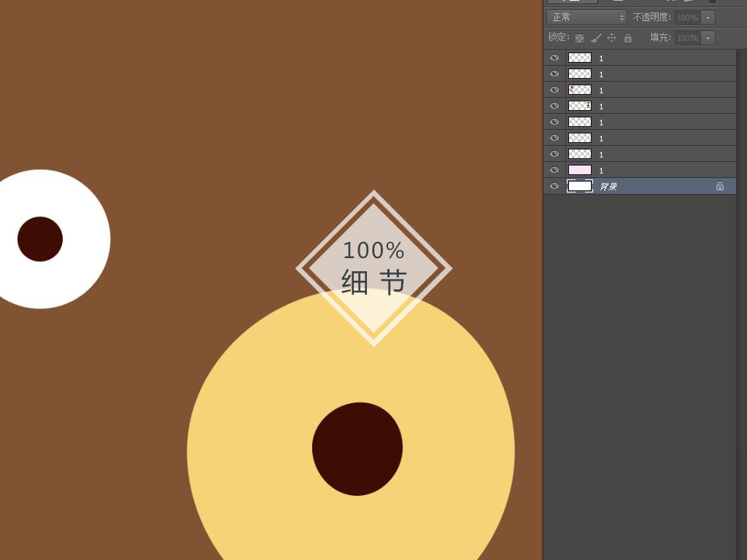Image resolution: width=747 pixels, height=560 pixels.
Task: Toggle eye of layer with yellow-marked thumbnail
Action: click(x=554, y=106)
